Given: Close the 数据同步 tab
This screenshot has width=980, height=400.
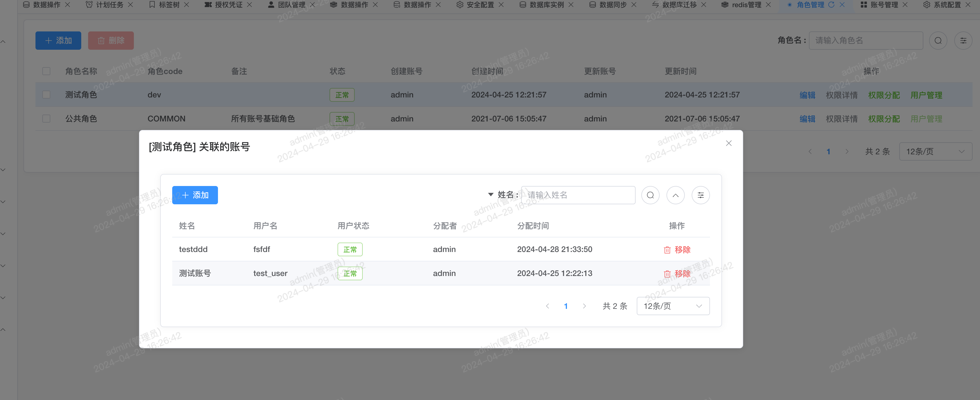Looking at the screenshot, I should coord(634,5).
